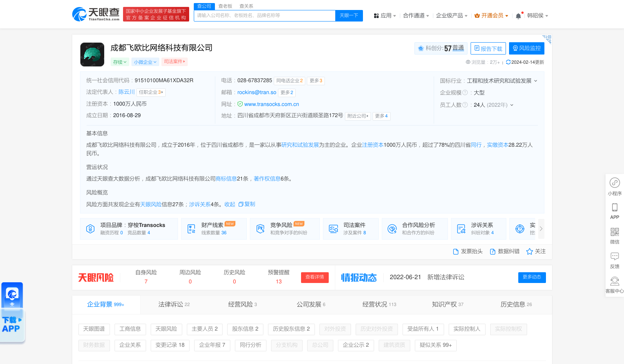Click the refresh icon beside update date
Image resolution: width=624 pixels, height=364 pixels.
tap(508, 62)
